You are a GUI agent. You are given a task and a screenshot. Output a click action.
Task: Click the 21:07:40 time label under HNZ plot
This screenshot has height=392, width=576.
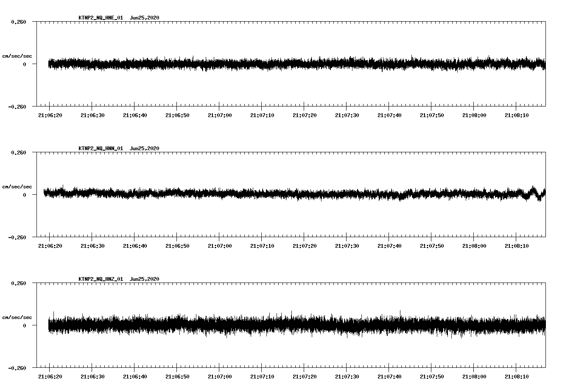pos(389,377)
